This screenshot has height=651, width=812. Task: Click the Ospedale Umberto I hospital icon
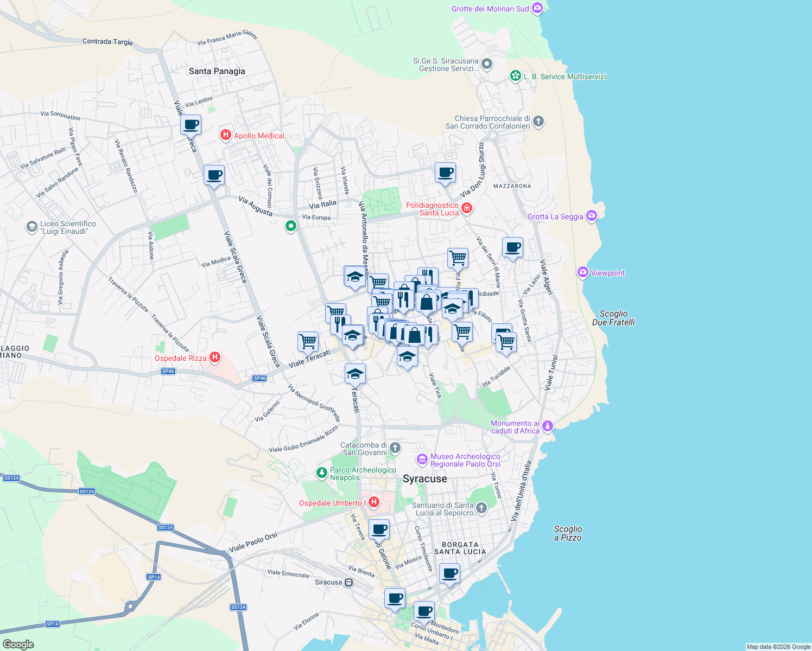click(373, 502)
